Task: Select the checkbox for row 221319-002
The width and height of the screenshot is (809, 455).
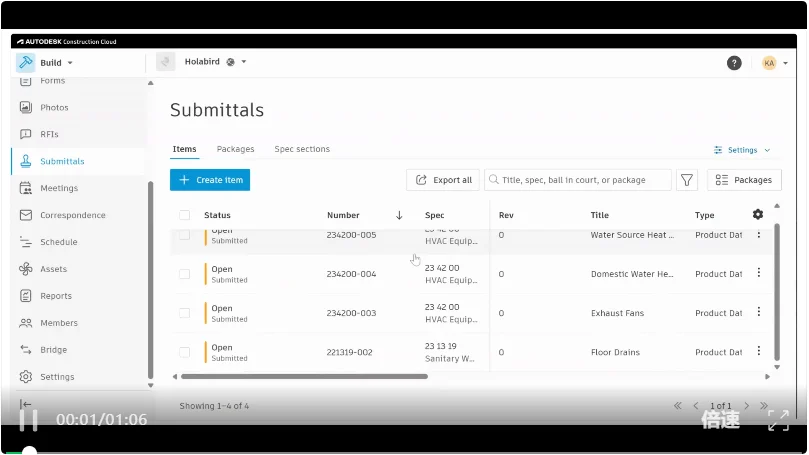Action: [x=184, y=352]
